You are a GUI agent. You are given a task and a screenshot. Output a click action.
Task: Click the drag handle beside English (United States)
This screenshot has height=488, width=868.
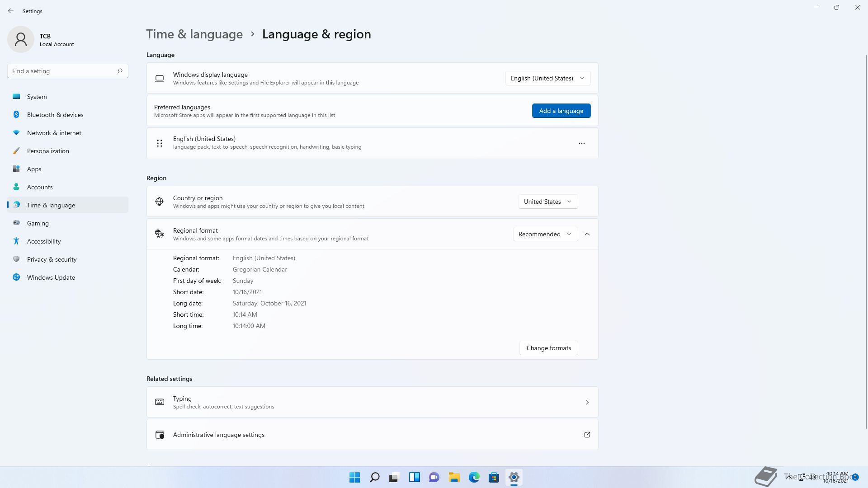[159, 143]
